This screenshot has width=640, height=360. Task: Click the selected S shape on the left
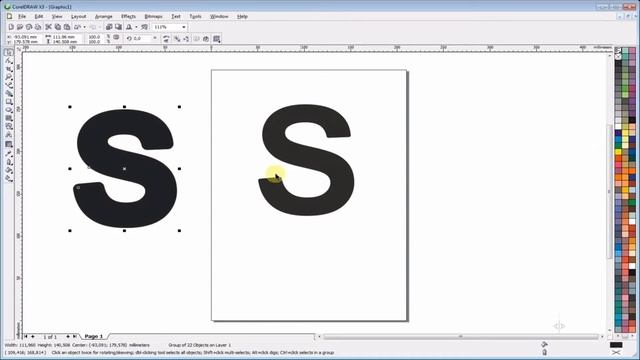pyautogui.click(x=125, y=168)
